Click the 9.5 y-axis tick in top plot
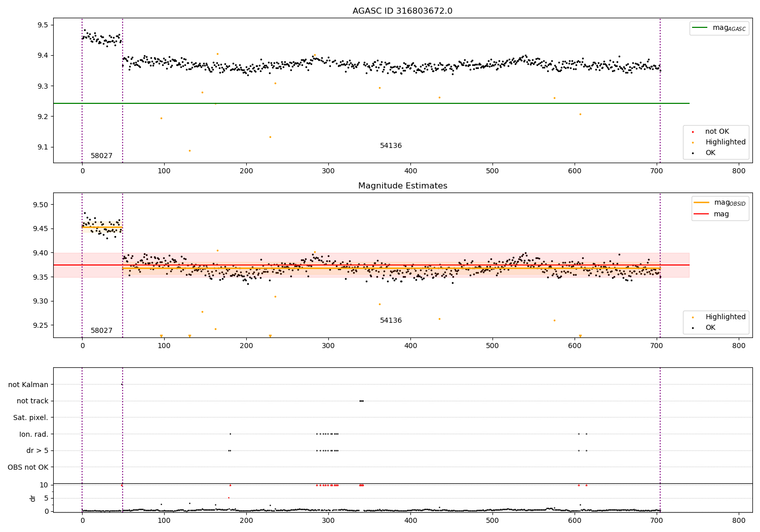Image resolution: width=760 pixels, height=532 pixels. 43,25
